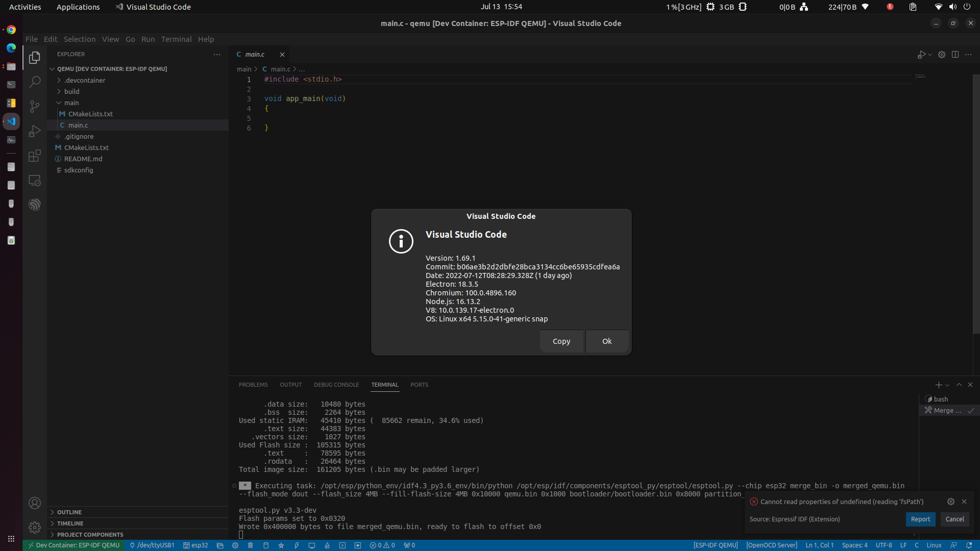The height and width of the screenshot is (551, 980).
Task: Open the Search view in activity bar
Action: click(x=34, y=82)
